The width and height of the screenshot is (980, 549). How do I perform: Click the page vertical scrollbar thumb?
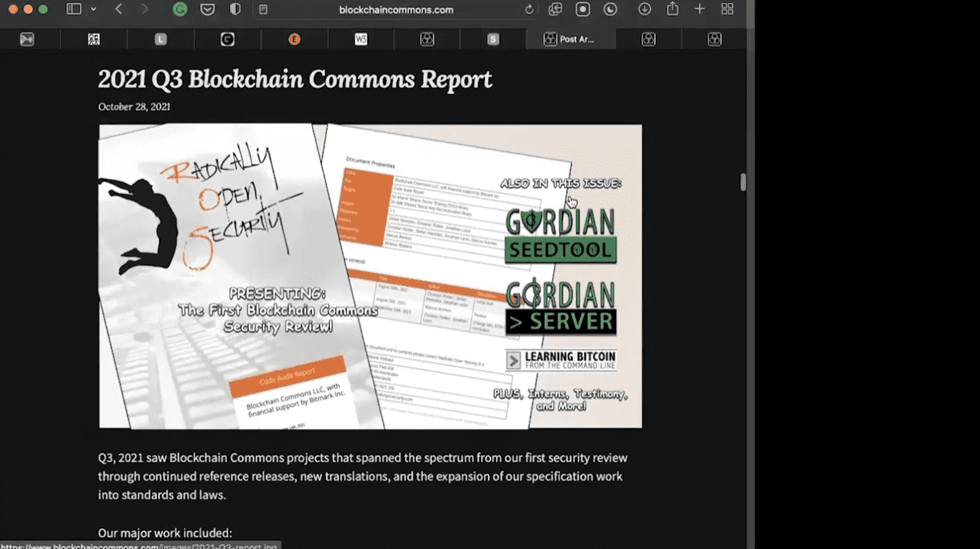pyautogui.click(x=743, y=182)
